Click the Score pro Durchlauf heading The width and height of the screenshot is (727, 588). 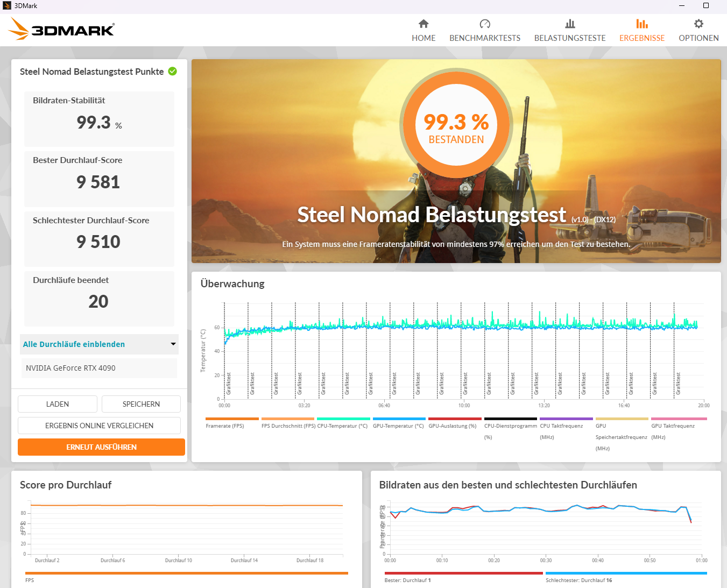(x=66, y=485)
